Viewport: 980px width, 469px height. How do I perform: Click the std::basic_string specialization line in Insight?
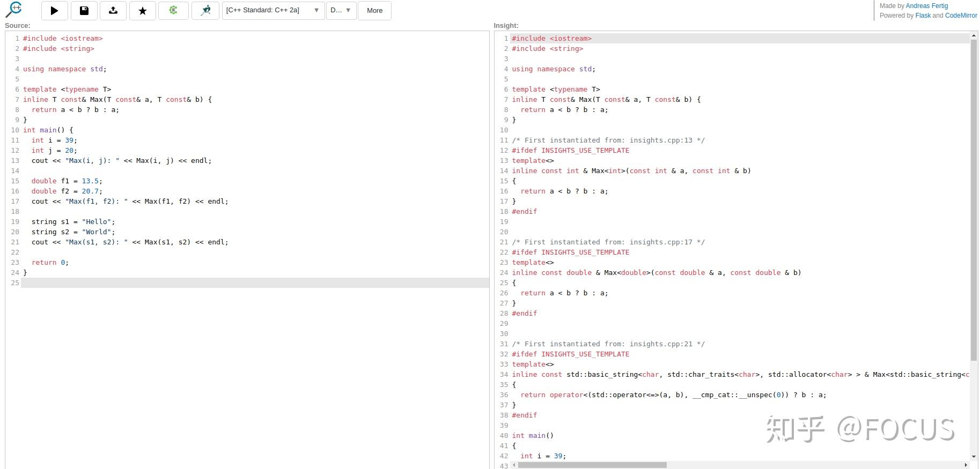pos(741,375)
